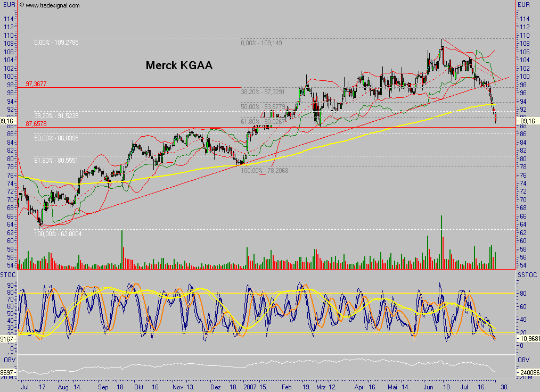
Task: Click the Merck KGAA chart title
Action: [179, 65]
